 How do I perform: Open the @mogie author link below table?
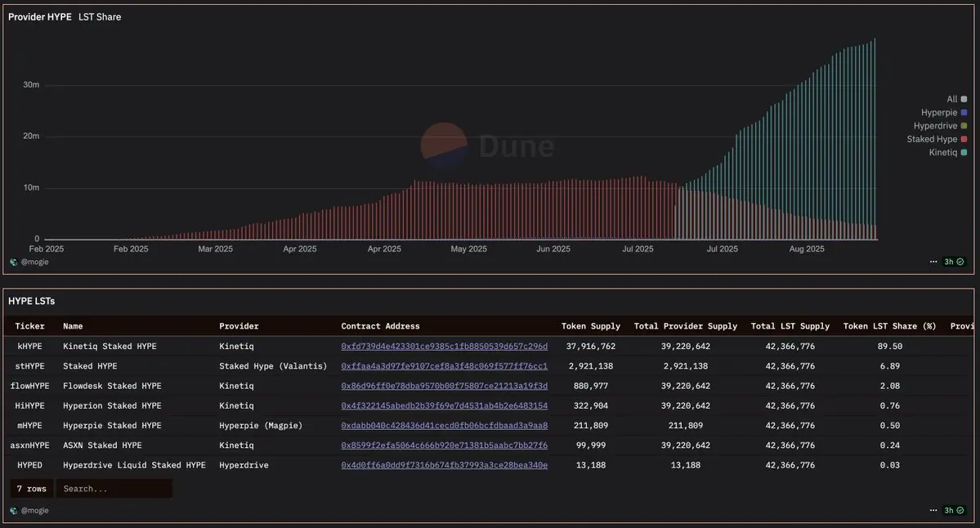[34, 511]
